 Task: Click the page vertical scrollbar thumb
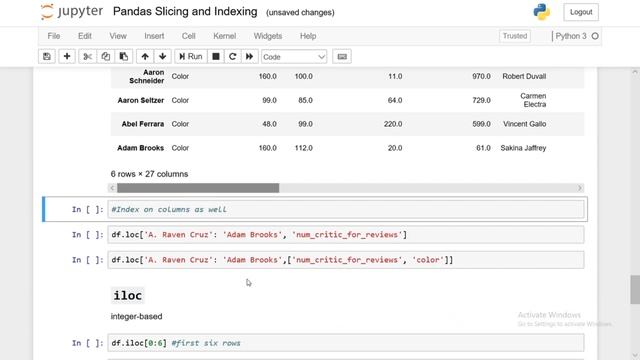point(635,290)
